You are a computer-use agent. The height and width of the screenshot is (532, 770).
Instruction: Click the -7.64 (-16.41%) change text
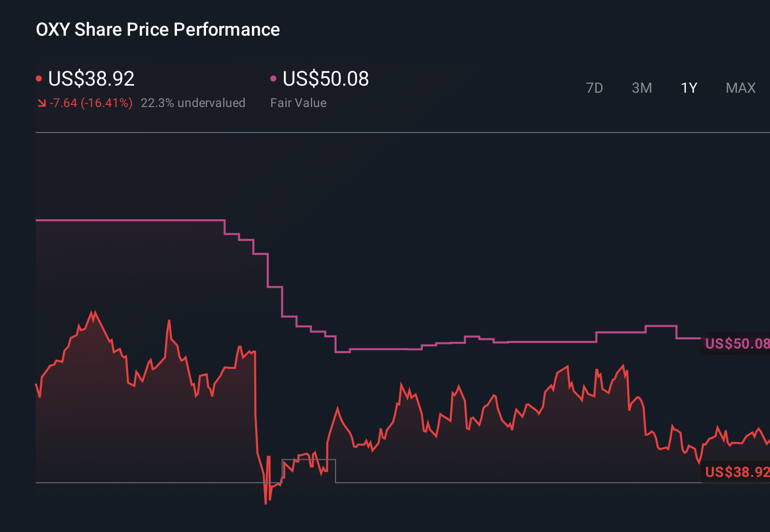91,103
